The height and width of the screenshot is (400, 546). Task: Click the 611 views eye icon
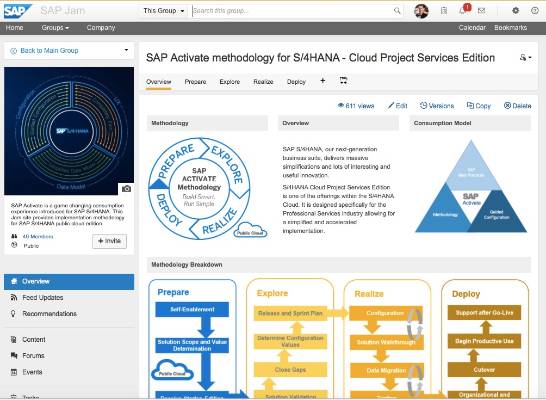pos(341,105)
